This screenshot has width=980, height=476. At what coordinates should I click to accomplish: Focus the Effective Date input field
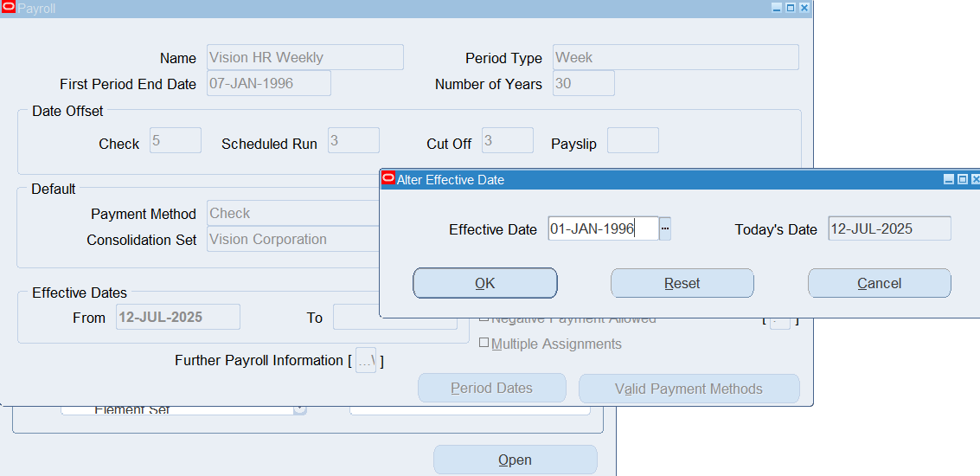coord(602,228)
